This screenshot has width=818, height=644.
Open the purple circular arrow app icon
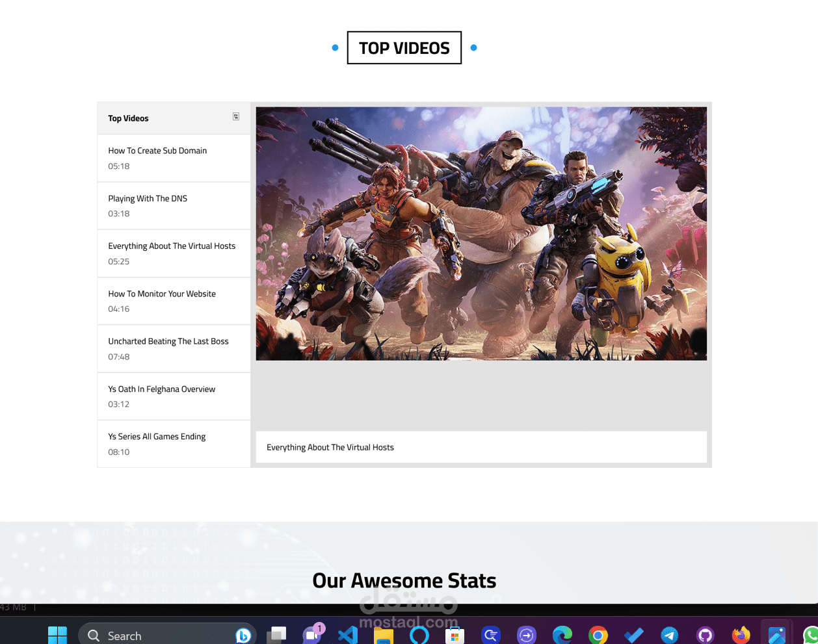pos(527,635)
